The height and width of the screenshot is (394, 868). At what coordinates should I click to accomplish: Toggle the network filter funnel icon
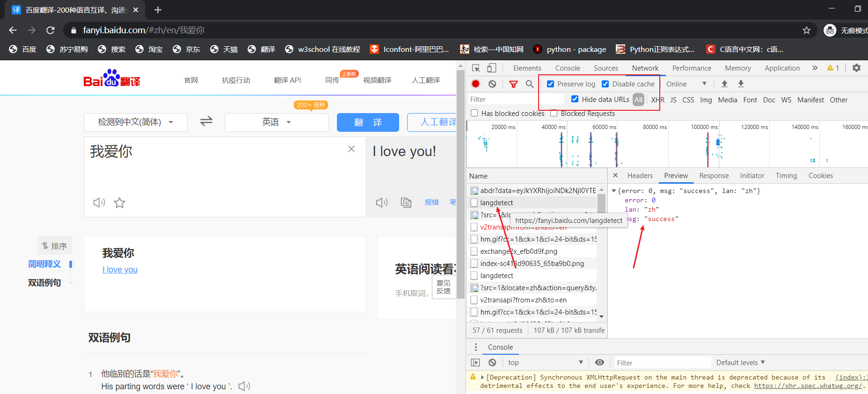pos(513,84)
